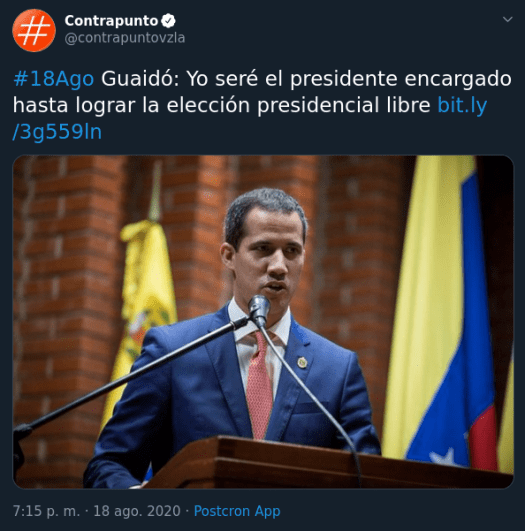This screenshot has height=531, width=525.
Task: Click the Contrapunto display name
Action: [x=111, y=21]
